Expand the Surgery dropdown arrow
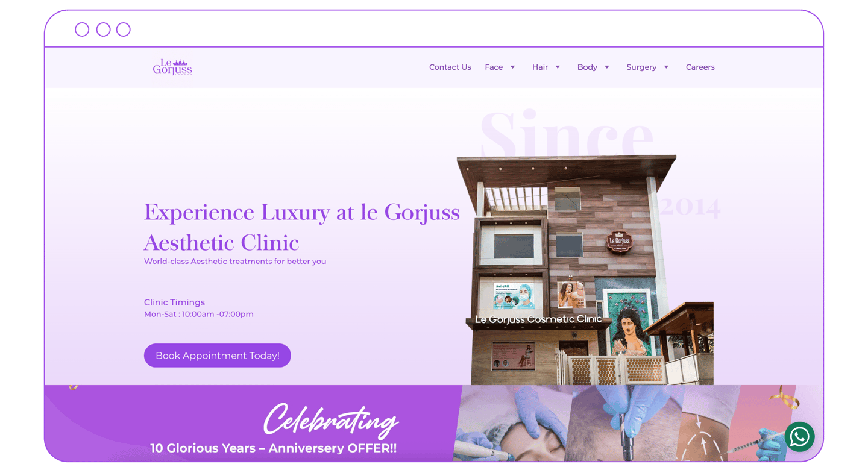This screenshot has height=470, width=868. tap(666, 67)
